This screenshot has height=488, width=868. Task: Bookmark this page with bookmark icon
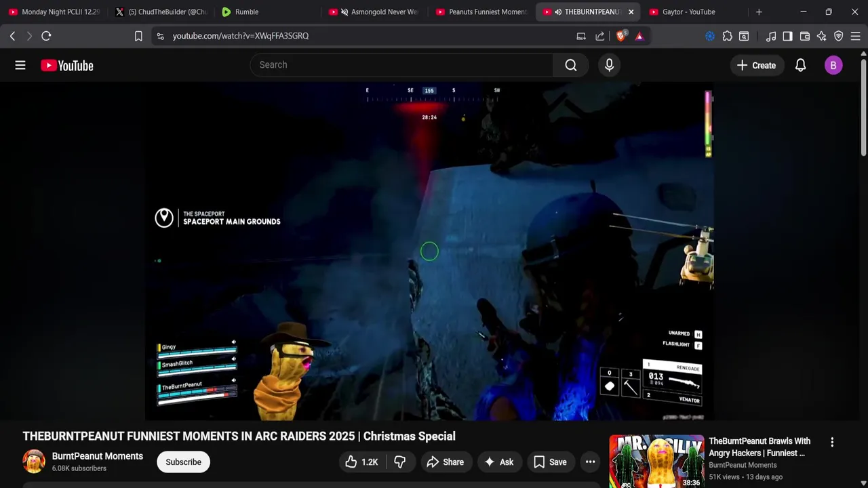138,36
